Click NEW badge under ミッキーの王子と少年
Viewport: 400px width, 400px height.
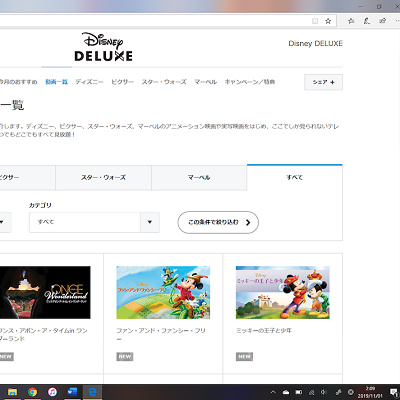244,356
